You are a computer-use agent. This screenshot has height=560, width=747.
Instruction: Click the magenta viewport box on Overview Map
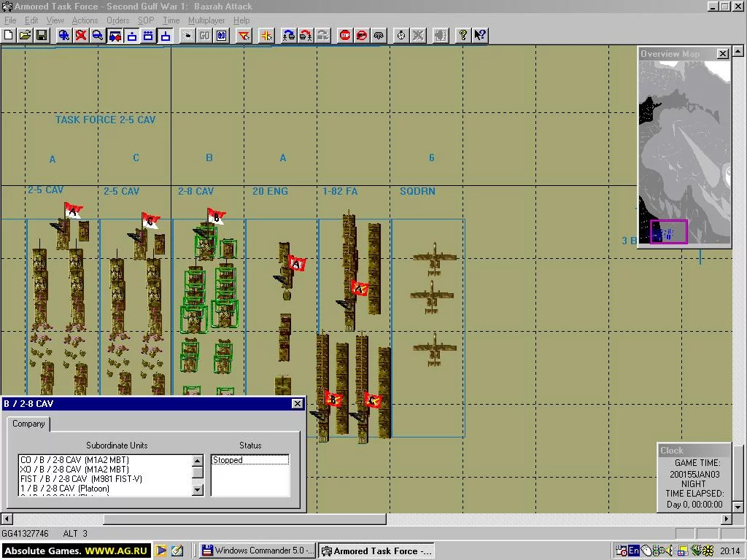[669, 232]
